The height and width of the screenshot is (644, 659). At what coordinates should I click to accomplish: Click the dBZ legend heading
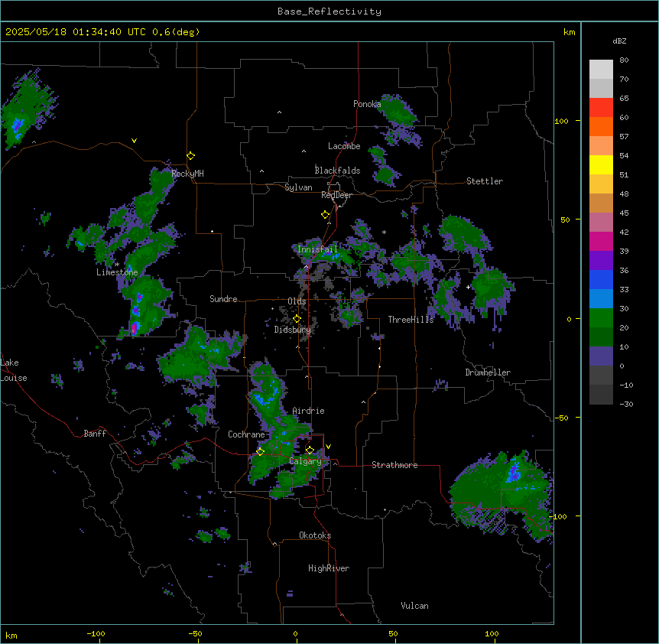619,41
